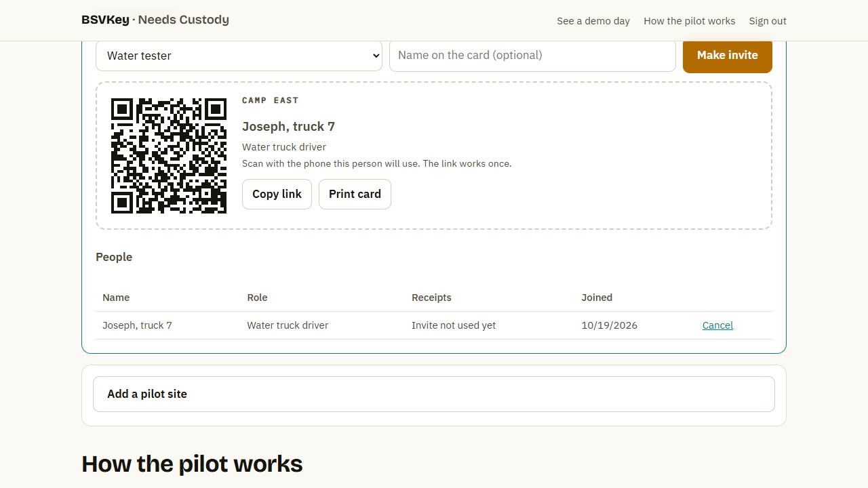Click the Joseph, truck 7 card heading
This screenshot has height=488, width=868.
[x=288, y=127]
